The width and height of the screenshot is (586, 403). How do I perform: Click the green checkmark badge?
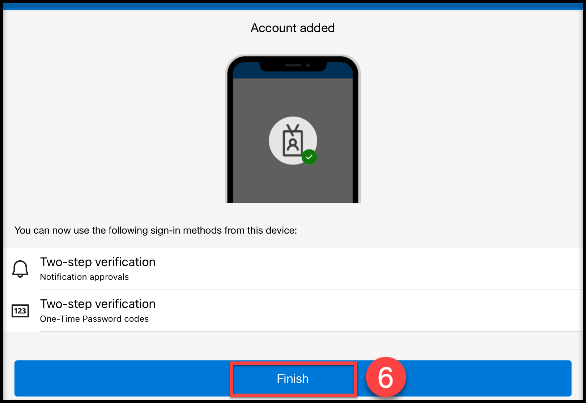pyautogui.click(x=309, y=157)
